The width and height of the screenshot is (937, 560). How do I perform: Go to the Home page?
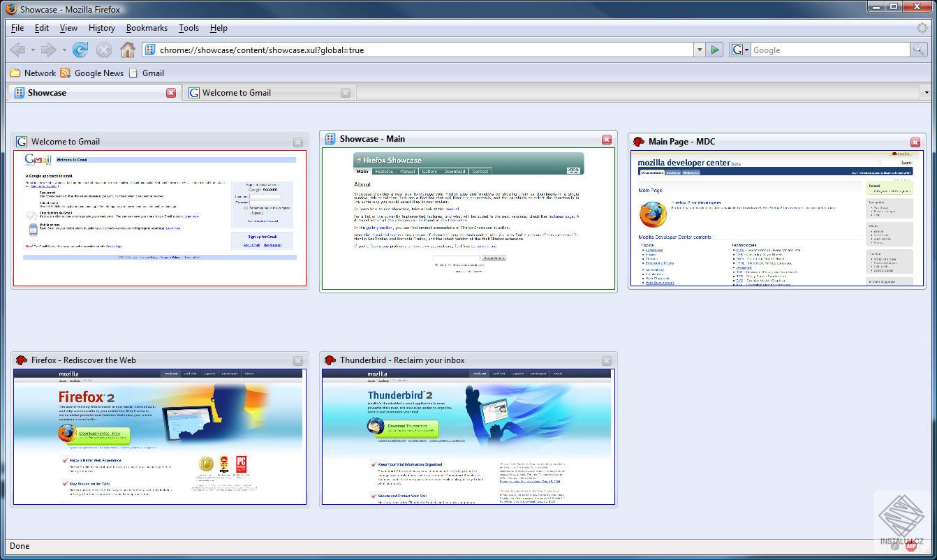127,50
